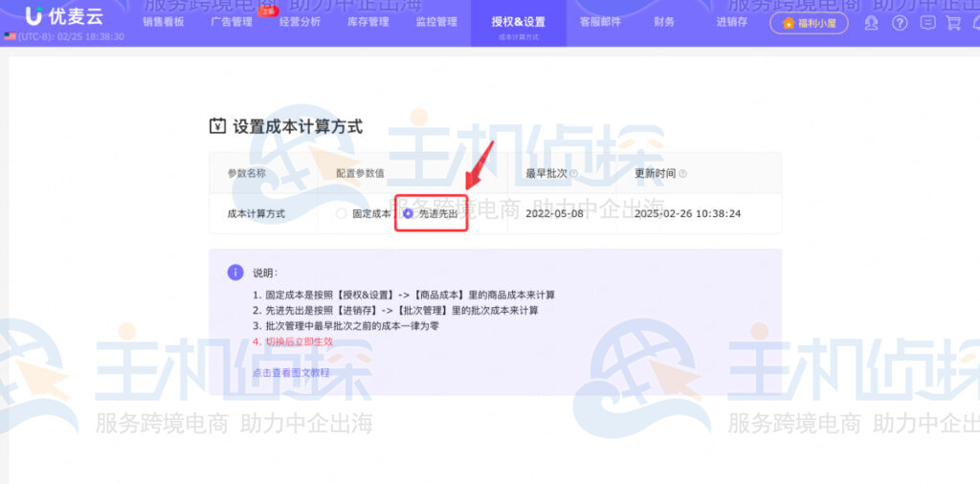Click the info icon beside 最早批次
Screen dimensions: 980x484
[574, 174]
